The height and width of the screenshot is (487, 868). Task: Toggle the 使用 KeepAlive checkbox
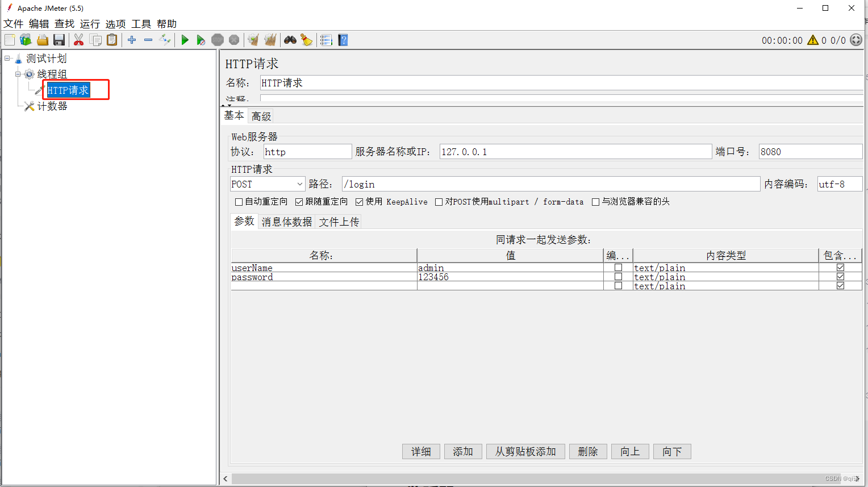pos(360,202)
